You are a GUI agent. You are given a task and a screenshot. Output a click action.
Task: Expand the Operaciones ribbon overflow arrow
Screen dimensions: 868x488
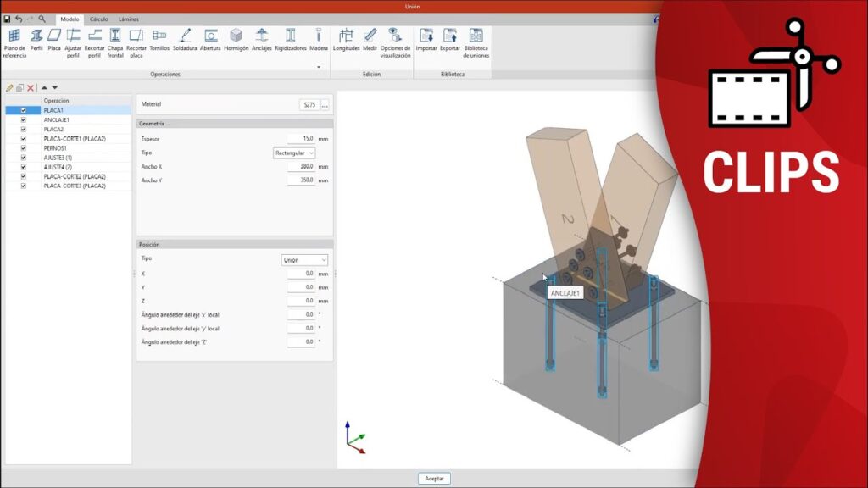(x=320, y=67)
